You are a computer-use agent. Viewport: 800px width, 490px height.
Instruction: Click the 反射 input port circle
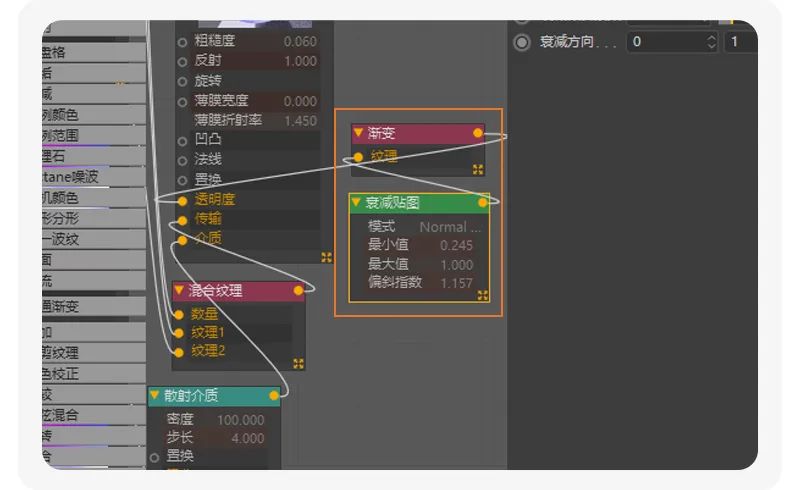point(182,62)
